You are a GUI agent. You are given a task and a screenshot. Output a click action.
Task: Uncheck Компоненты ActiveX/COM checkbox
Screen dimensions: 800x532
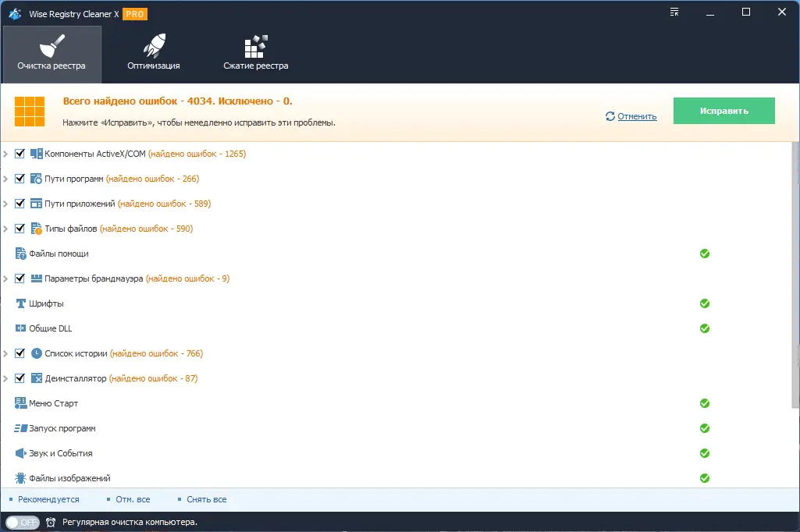20,154
